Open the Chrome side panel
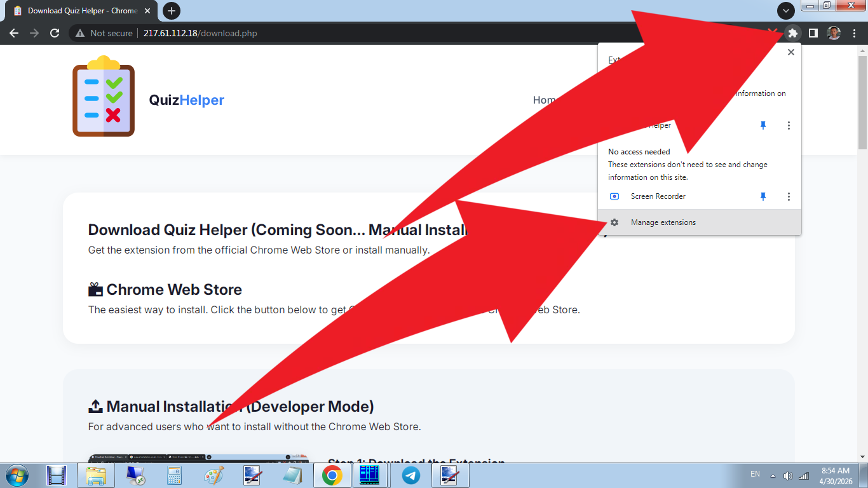868x488 pixels. (x=813, y=33)
